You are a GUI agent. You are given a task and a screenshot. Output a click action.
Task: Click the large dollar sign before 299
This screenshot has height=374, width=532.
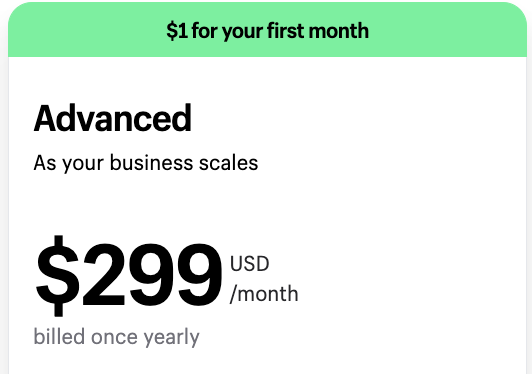(58, 276)
